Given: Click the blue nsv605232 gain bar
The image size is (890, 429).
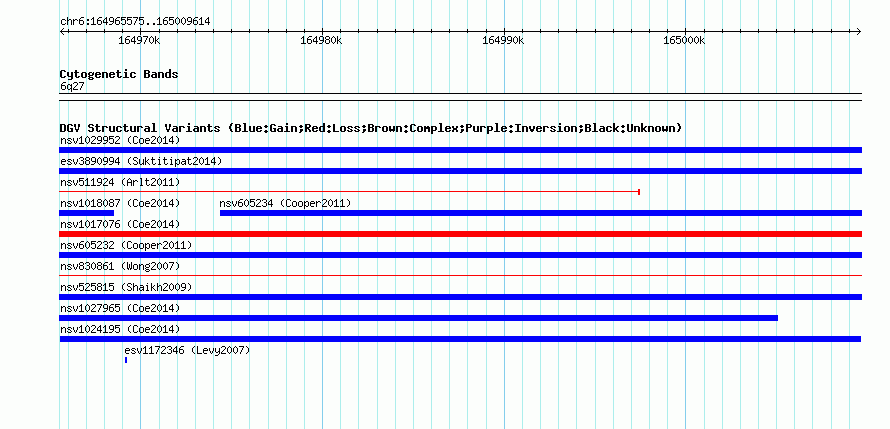Looking at the screenshot, I should 460,255.
